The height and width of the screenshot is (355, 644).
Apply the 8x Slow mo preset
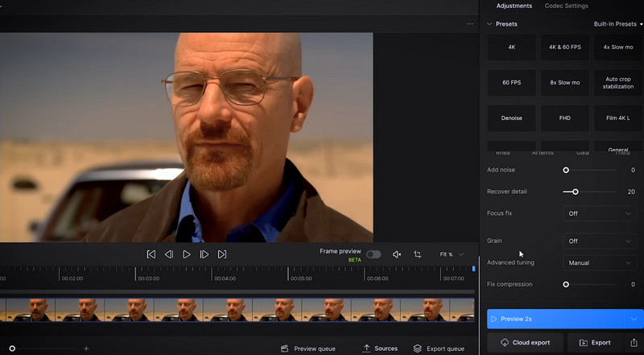(564, 83)
